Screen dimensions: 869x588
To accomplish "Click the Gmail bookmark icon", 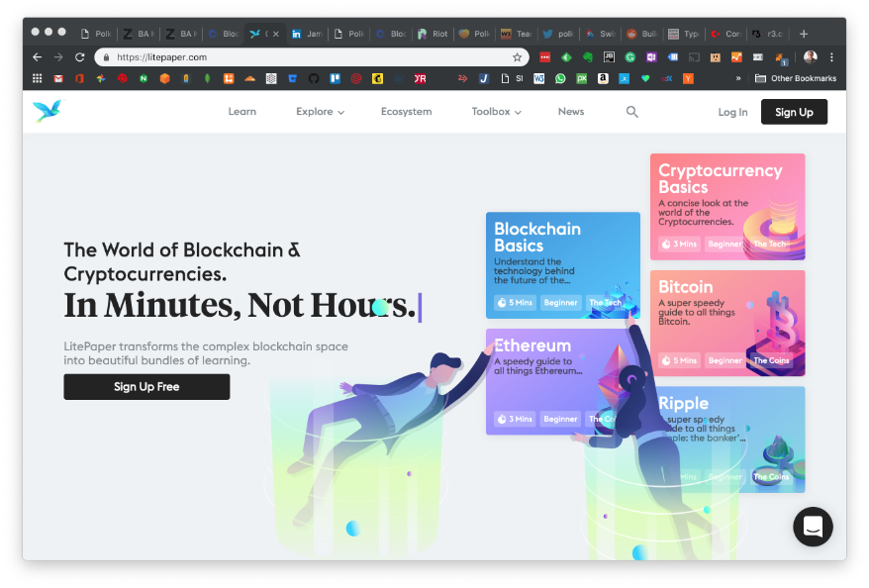I will 58,78.
